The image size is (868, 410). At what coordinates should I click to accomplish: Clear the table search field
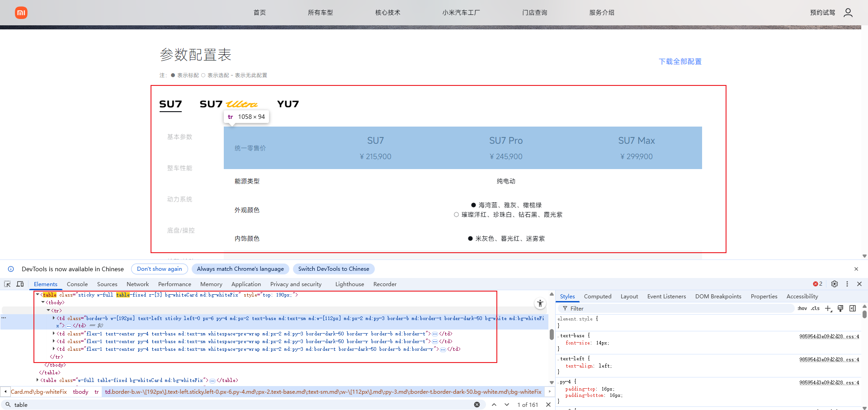coord(477,405)
